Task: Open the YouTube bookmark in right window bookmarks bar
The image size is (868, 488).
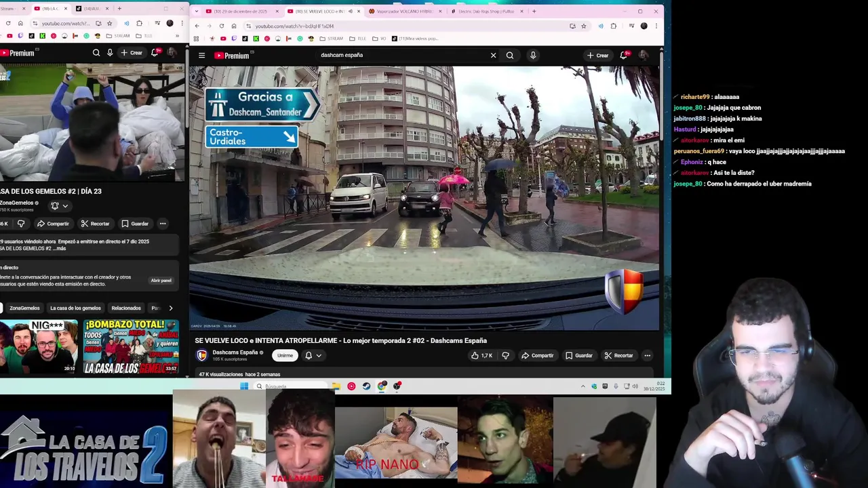Action: click(x=223, y=39)
